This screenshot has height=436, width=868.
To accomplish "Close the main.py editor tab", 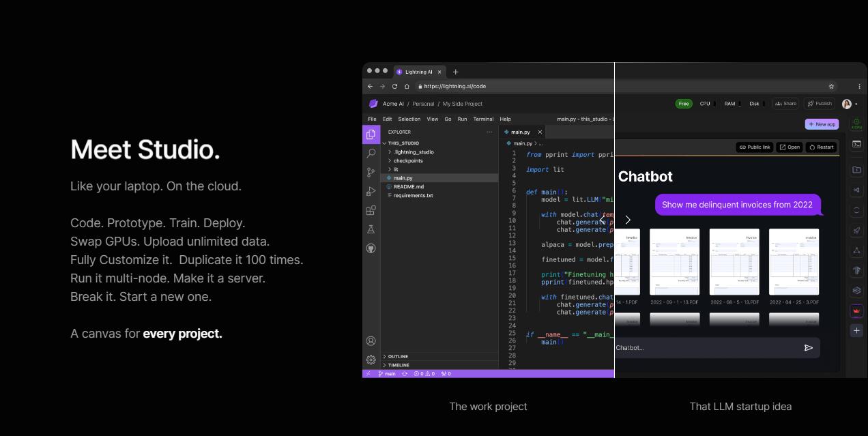I will coord(540,132).
